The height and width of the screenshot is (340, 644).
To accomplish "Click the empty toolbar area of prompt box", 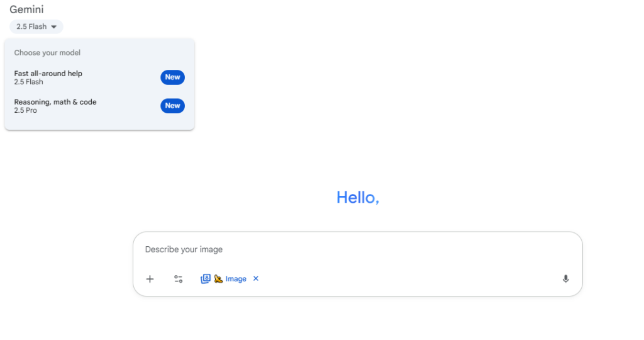I will 409,279.
